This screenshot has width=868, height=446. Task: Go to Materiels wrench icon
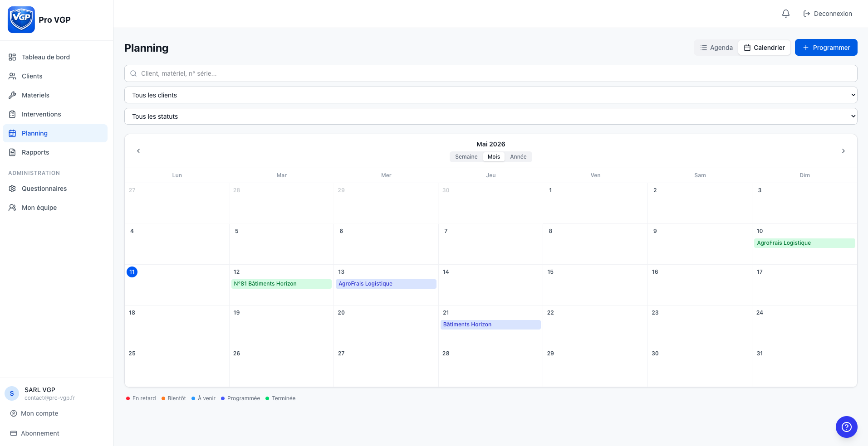click(x=12, y=95)
